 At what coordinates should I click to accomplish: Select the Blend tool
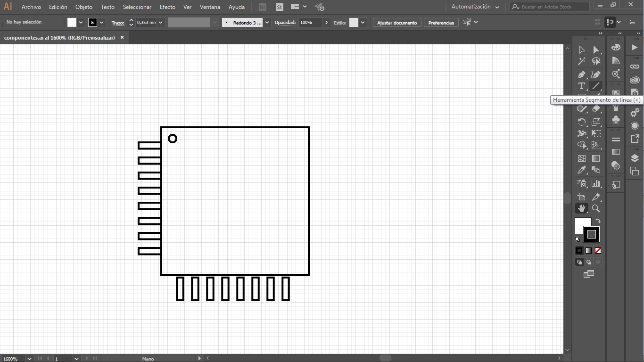coord(596,170)
